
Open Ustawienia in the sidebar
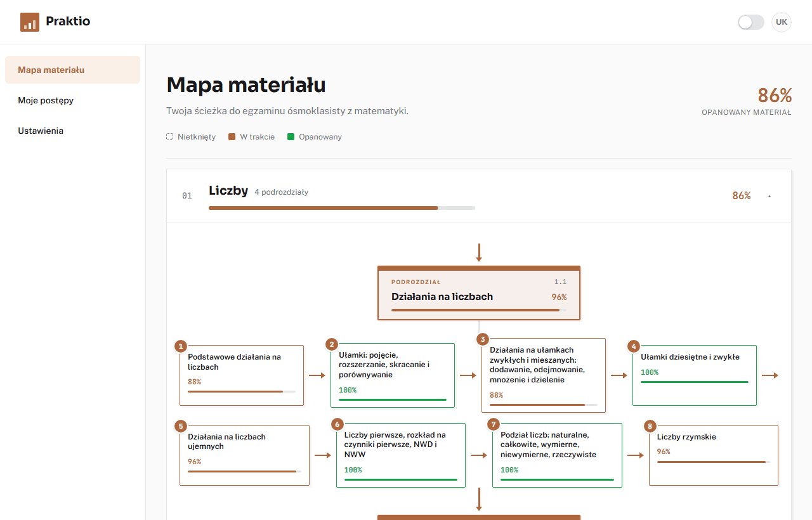[x=72, y=131]
